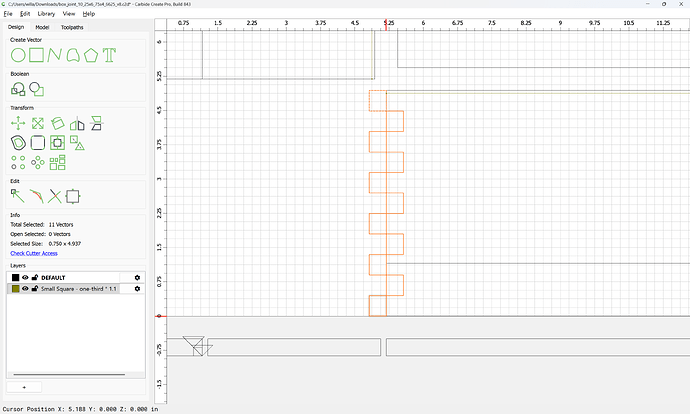Viewport: 690px width, 414px height.
Task: Click the DEFAULT layer black color swatch
Action: [x=15, y=278]
